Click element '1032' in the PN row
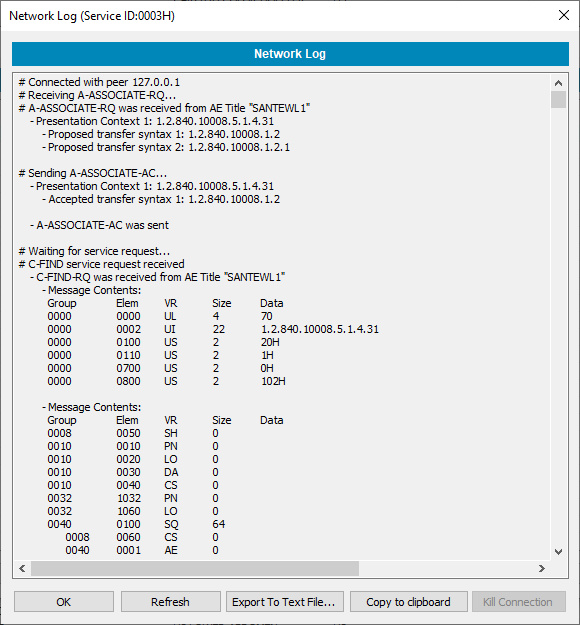 pos(129,498)
